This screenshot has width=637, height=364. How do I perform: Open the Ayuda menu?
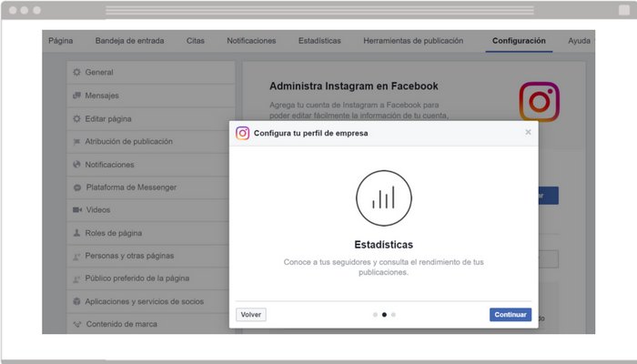tap(579, 41)
